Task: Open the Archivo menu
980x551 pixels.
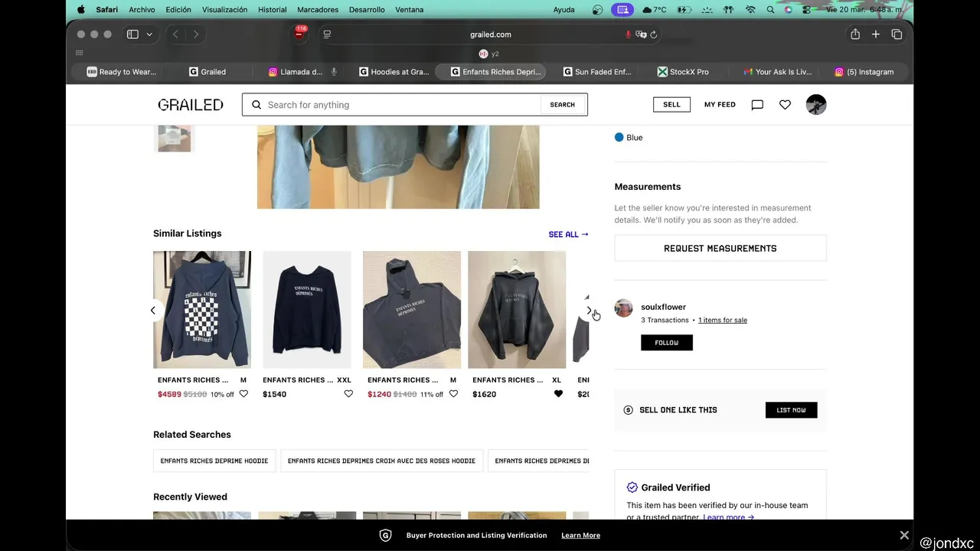Action: tap(142, 9)
